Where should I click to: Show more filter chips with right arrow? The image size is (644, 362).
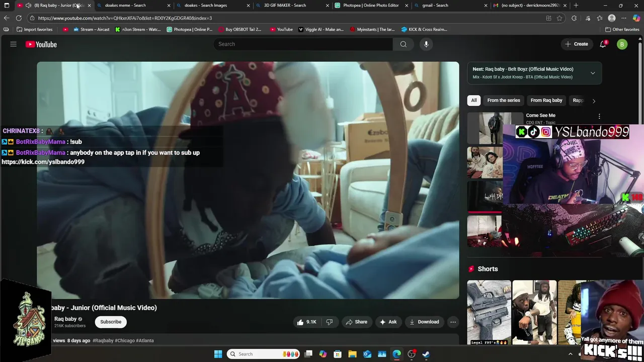point(594,101)
